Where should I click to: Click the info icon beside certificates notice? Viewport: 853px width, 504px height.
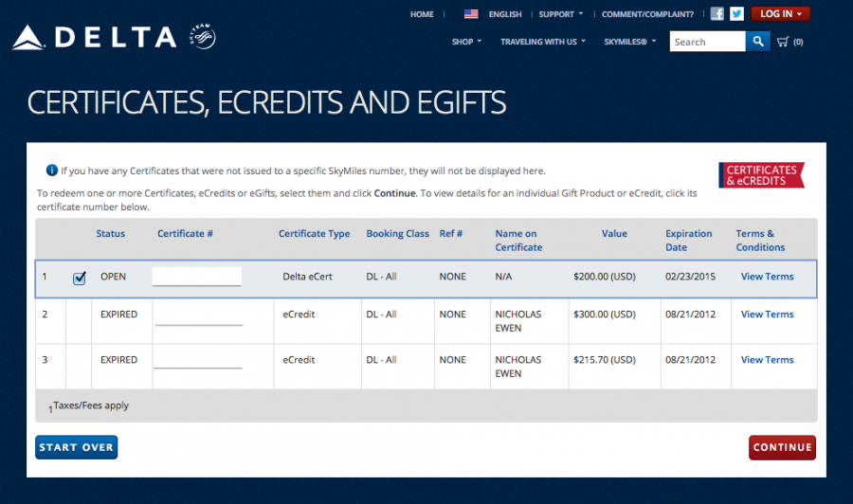pyautogui.click(x=52, y=171)
